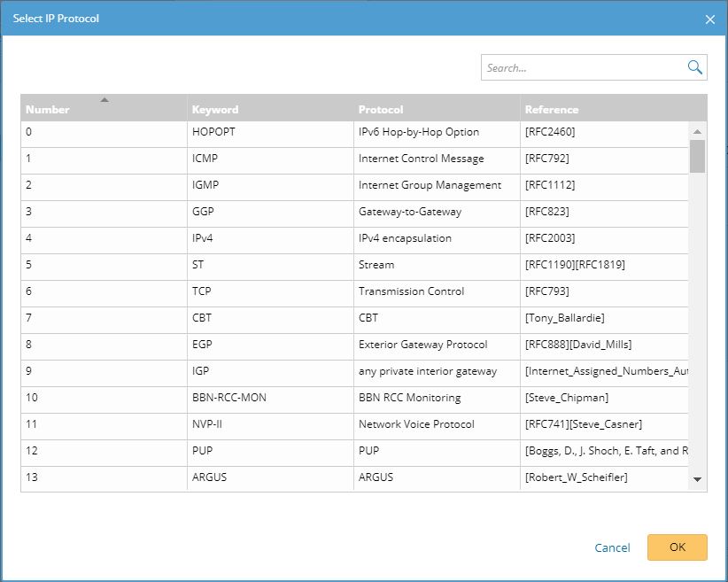The image size is (728, 582).
Task: Click the Number column sort arrow
Action: click(x=105, y=100)
